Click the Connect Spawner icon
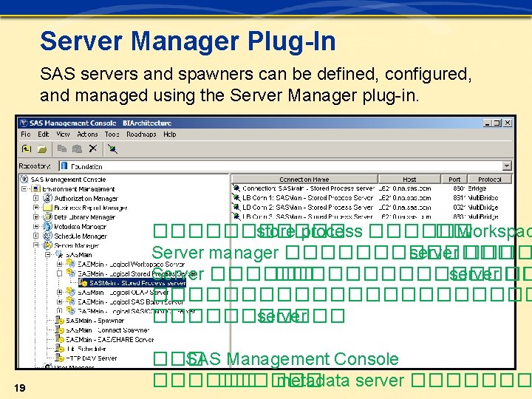This screenshot has width=532, height=399. (x=60, y=330)
